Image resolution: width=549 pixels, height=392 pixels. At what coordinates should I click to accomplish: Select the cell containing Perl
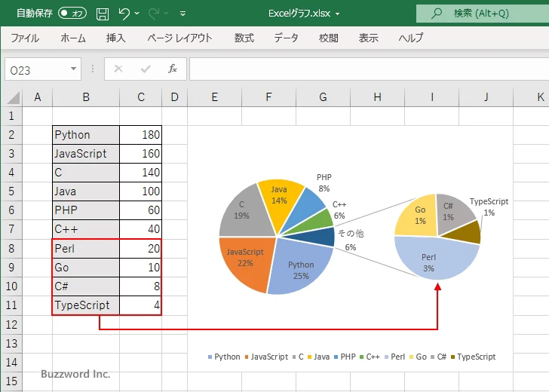(x=86, y=249)
